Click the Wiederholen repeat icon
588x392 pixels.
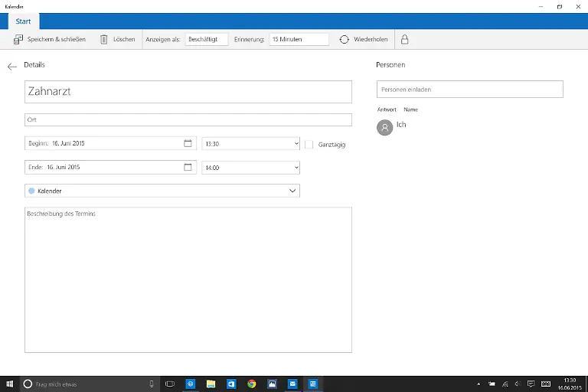(x=345, y=39)
